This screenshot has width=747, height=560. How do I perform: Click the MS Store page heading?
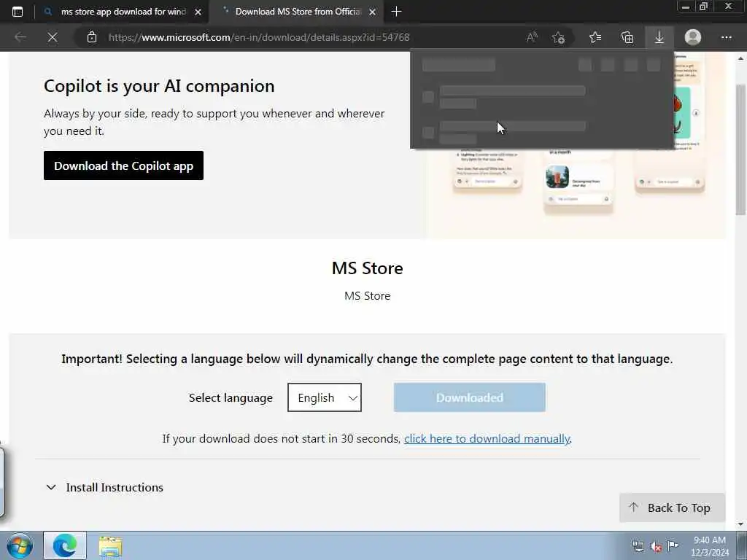pos(368,268)
